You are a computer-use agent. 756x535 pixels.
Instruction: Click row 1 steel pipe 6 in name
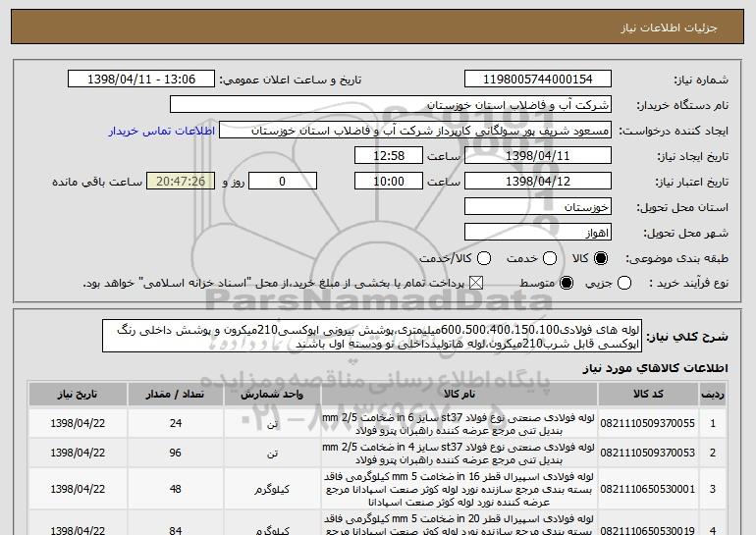(x=459, y=424)
